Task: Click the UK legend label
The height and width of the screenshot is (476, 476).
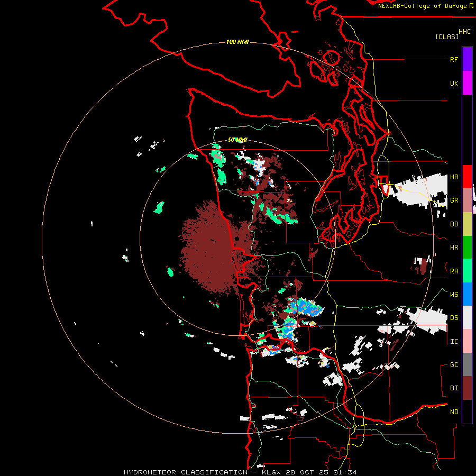Action: [454, 83]
